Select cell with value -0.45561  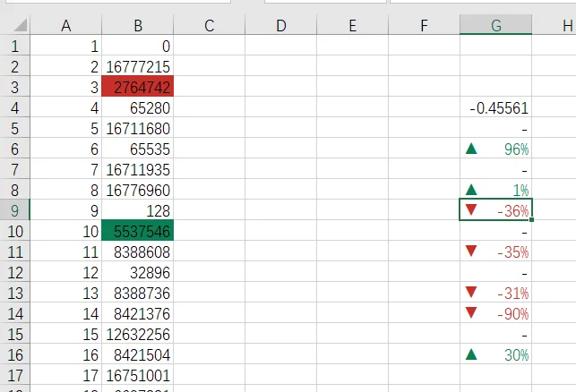[x=495, y=107]
